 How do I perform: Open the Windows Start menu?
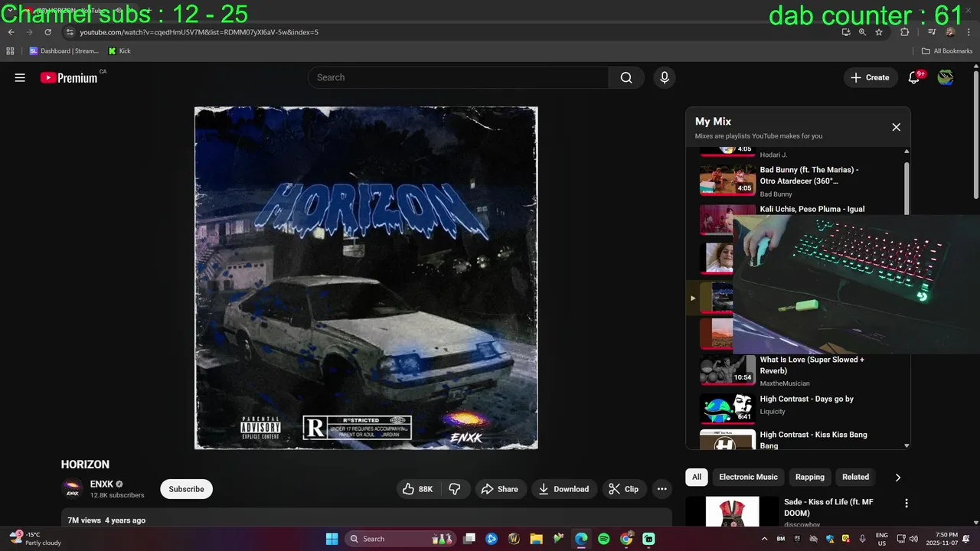pyautogui.click(x=332, y=539)
